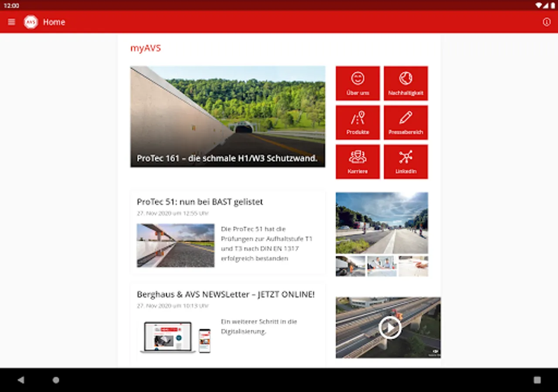Tap the Android home button

click(x=56, y=380)
